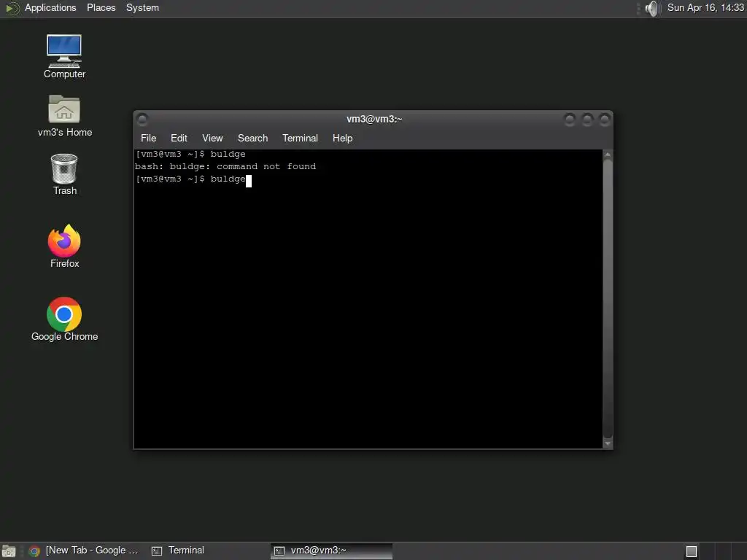The image size is (747, 560).
Task: Click the Applications menu logo icon
Action: coord(12,8)
